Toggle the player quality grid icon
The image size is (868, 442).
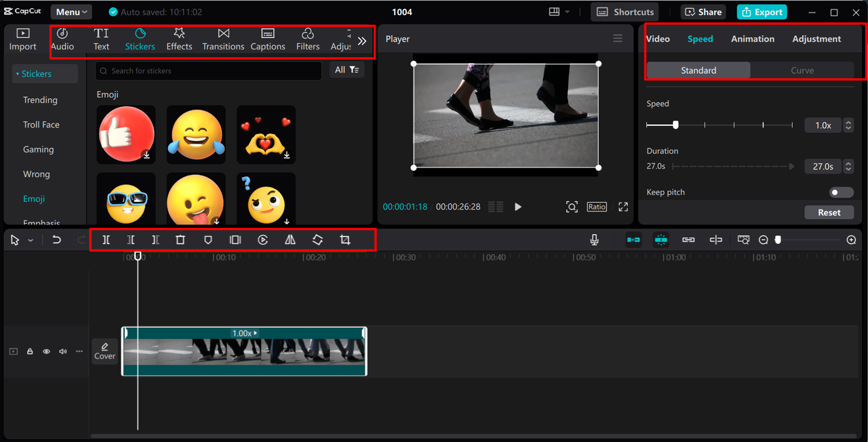click(496, 207)
